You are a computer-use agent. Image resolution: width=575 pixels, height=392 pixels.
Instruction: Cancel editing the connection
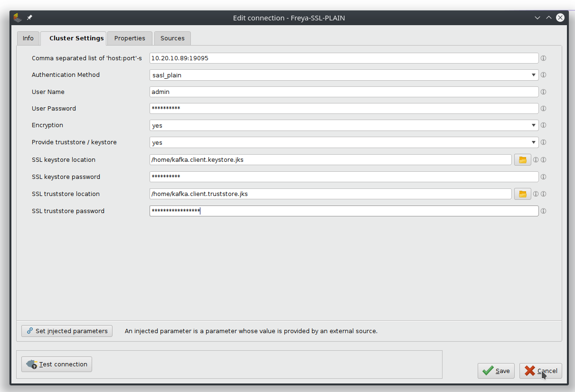(x=540, y=371)
